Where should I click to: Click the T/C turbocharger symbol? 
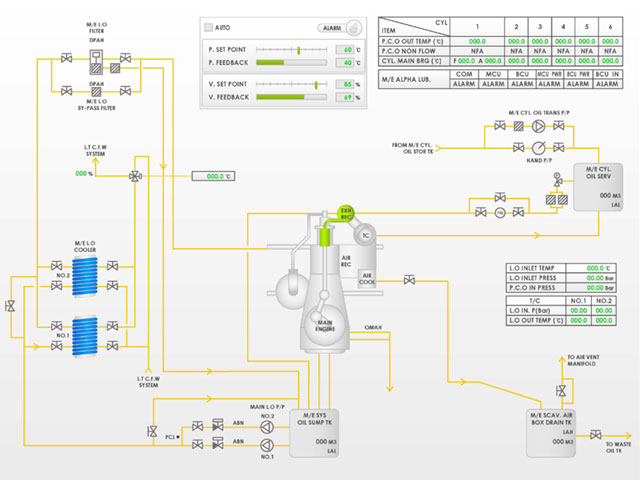(365, 236)
